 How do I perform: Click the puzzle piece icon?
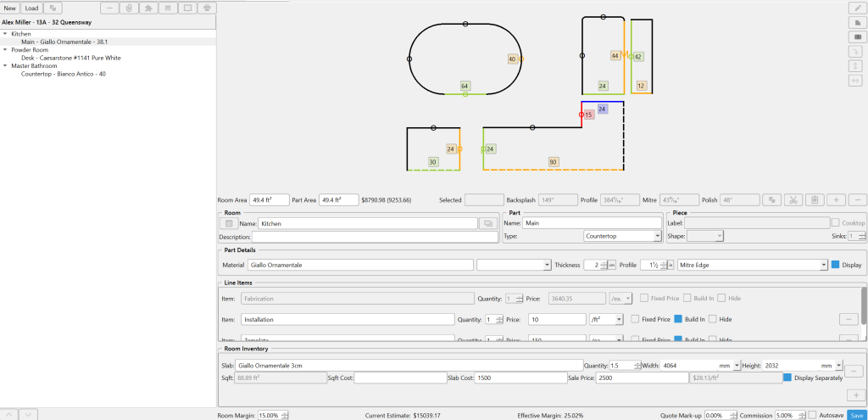(x=149, y=8)
